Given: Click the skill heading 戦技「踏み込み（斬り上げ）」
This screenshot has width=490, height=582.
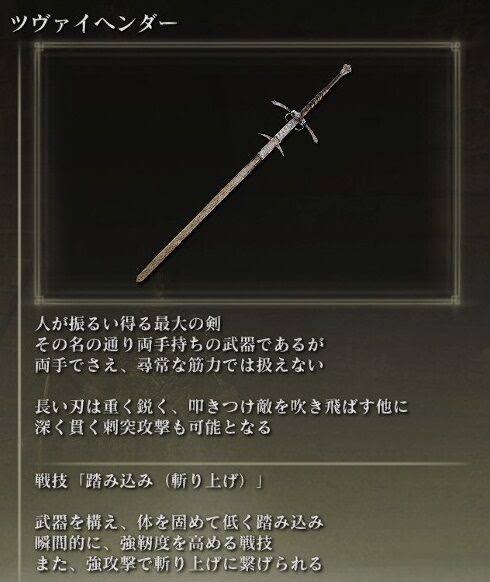Looking at the screenshot, I should (149, 481).
